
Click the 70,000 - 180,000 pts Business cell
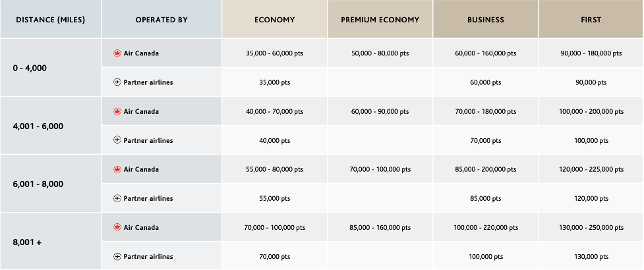click(486, 111)
